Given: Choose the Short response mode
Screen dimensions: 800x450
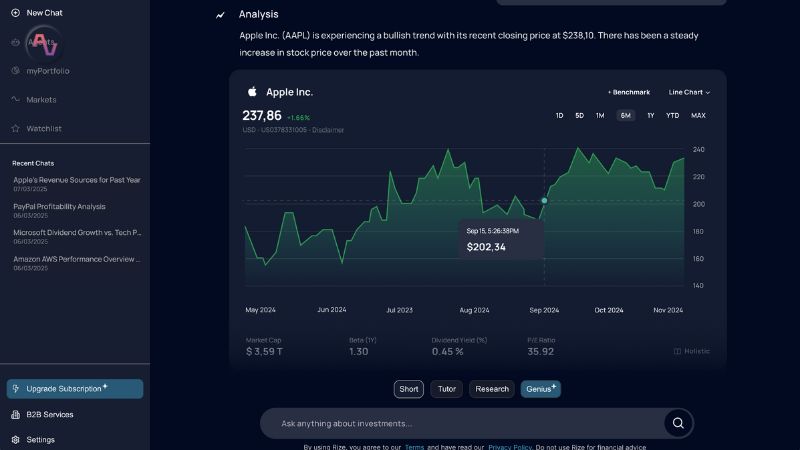Looking at the screenshot, I should tap(409, 389).
